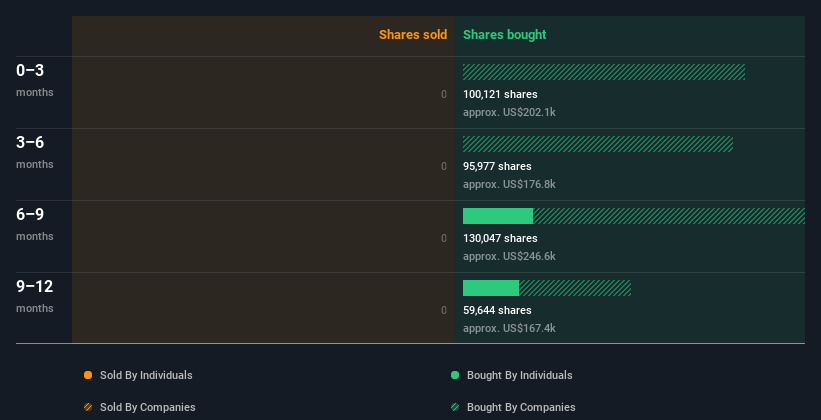821x420 pixels.
Task: Toggle the Bought By Companies legend label
Action: (x=521, y=407)
